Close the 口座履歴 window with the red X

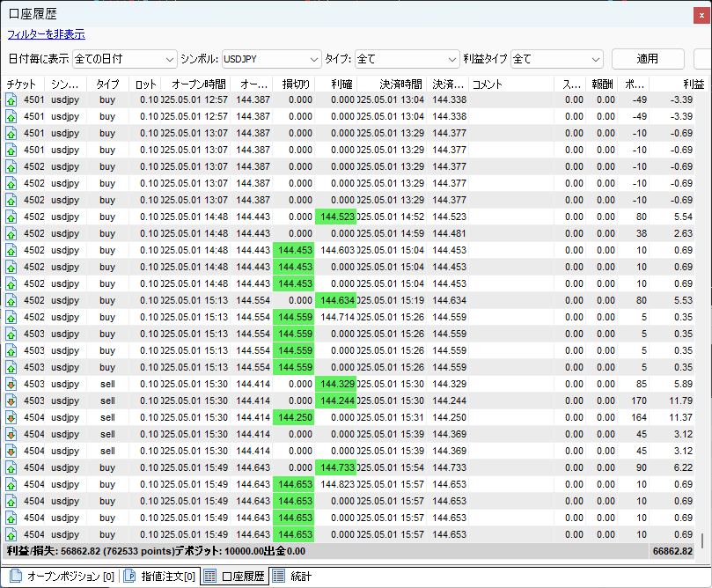point(701,16)
